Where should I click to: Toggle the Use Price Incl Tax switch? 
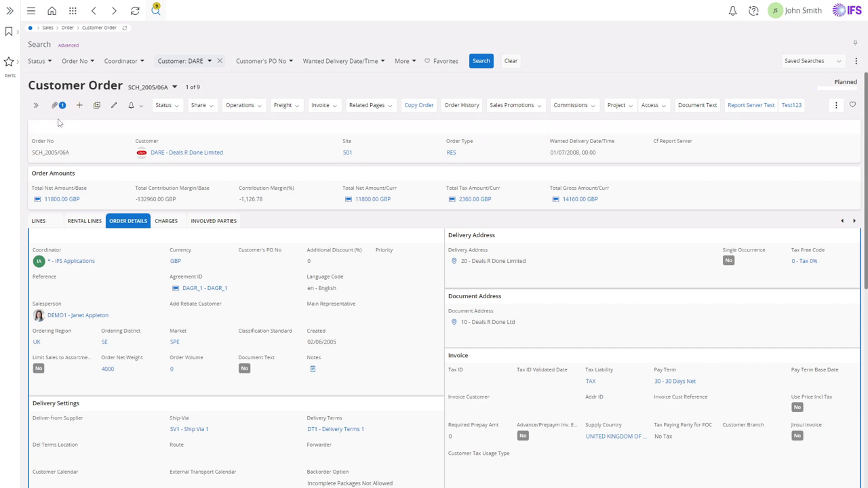pyautogui.click(x=797, y=407)
